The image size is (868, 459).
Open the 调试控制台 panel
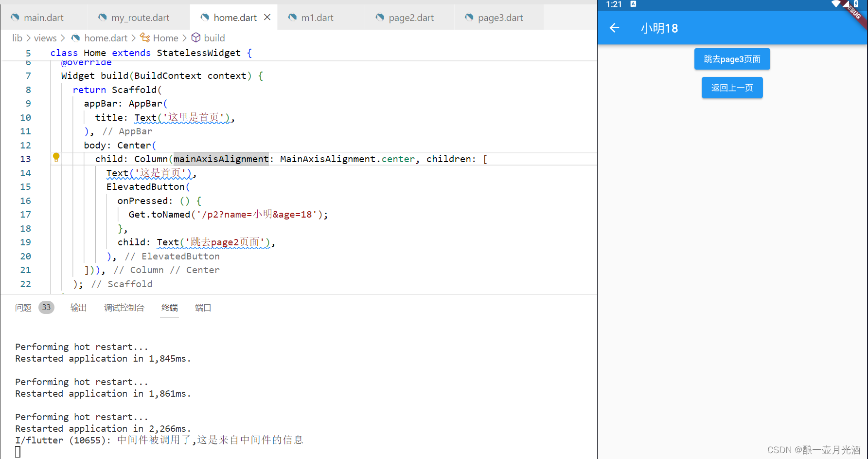(x=124, y=308)
